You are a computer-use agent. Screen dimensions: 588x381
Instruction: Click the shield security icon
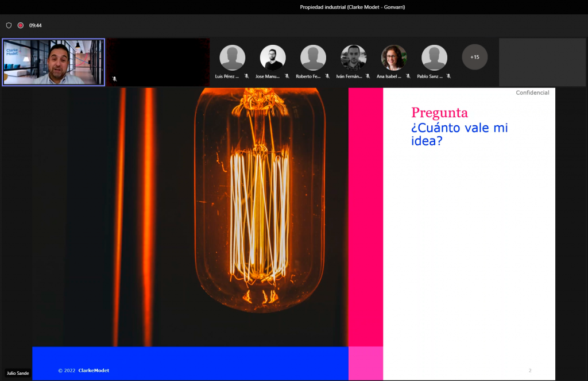(x=9, y=25)
